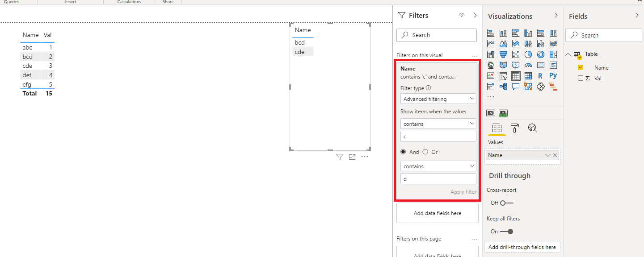The height and width of the screenshot is (257, 644).
Task: Choose the Python (Py) visual
Action: (x=553, y=76)
